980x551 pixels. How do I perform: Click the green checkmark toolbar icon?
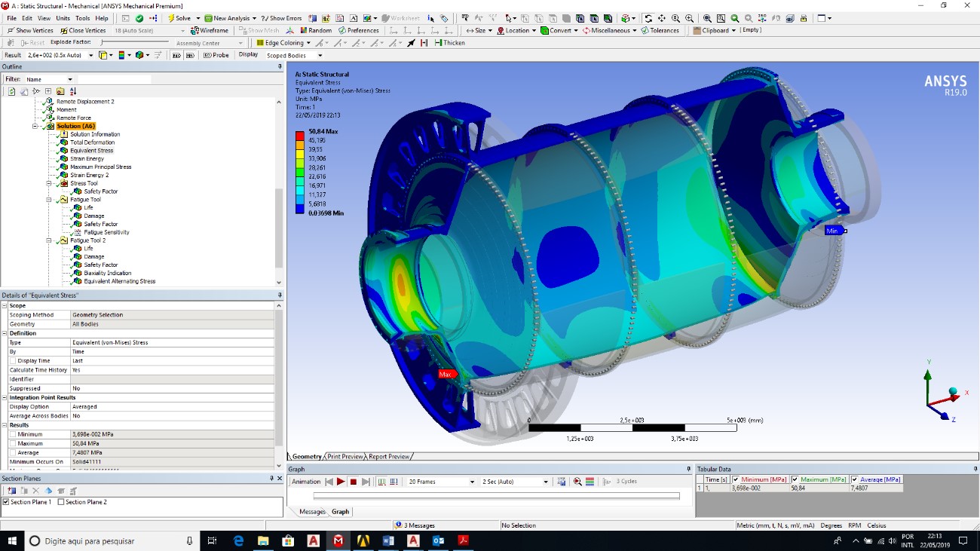140,18
